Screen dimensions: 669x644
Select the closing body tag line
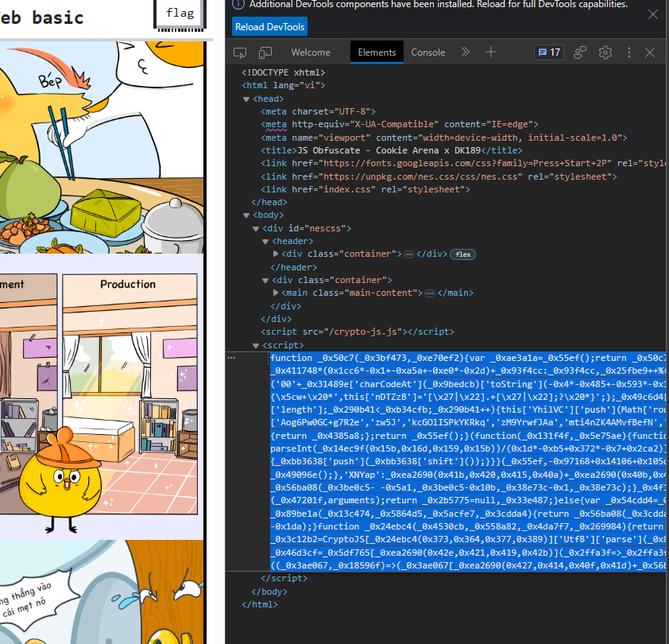click(x=269, y=592)
